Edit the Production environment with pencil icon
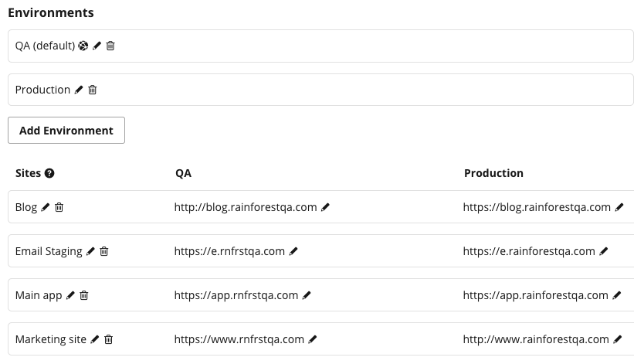 pos(79,90)
